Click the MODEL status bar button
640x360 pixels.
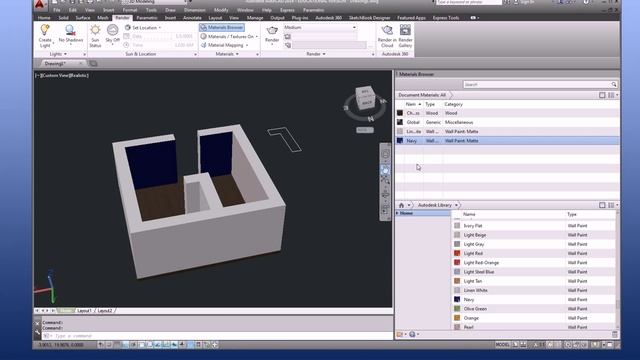[502, 345]
